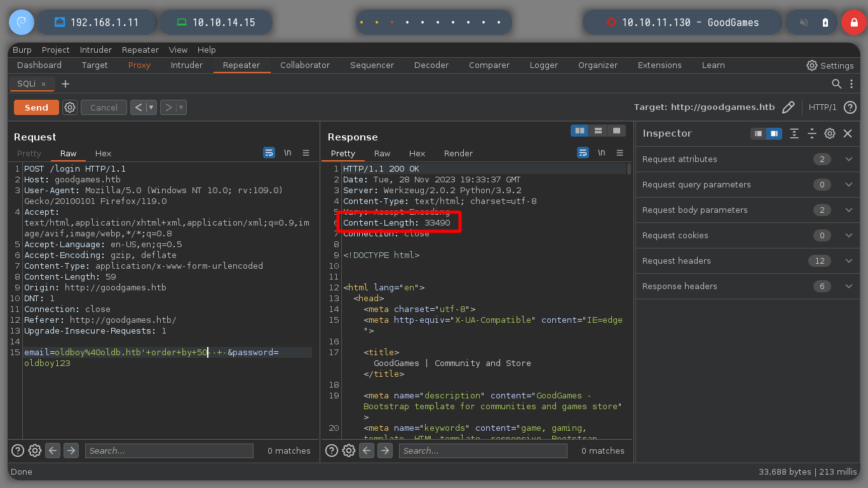The height and width of the screenshot is (488, 868).
Task: Select side-by-side response layout
Action: pyautogui.click(x=580, y=130)
